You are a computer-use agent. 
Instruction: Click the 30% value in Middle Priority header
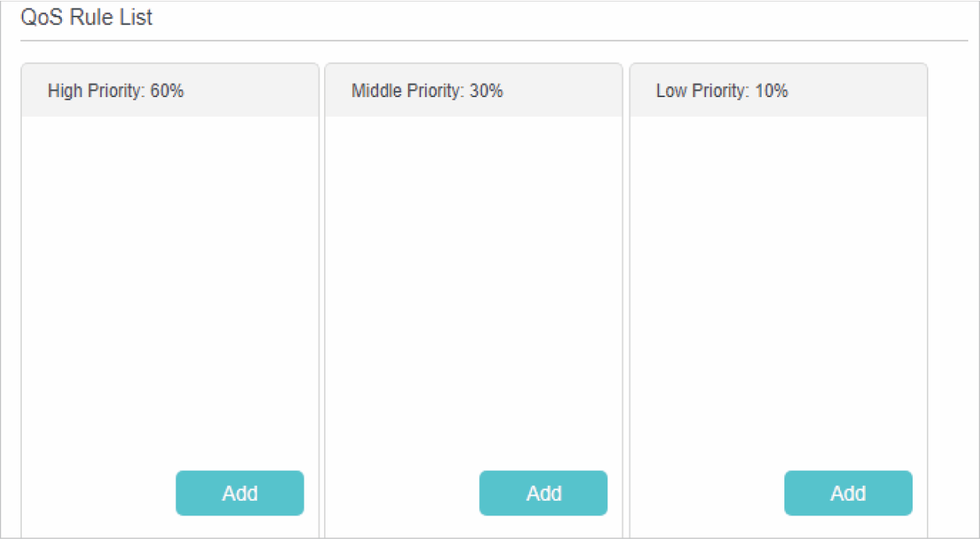coord(486,91)
